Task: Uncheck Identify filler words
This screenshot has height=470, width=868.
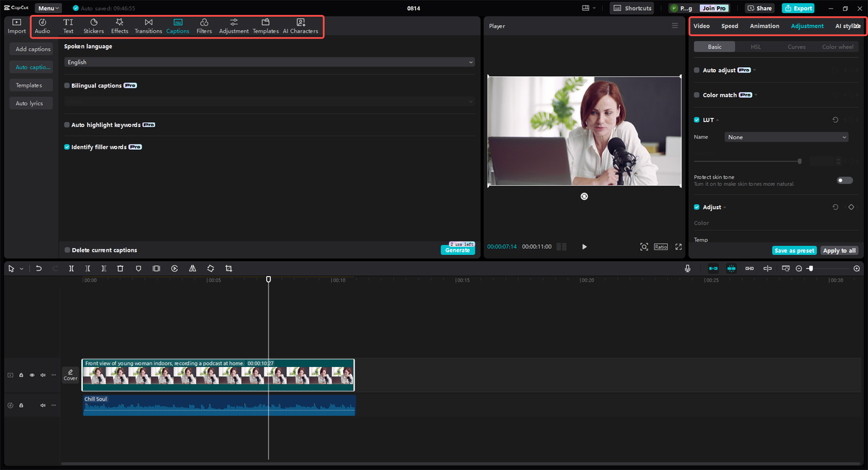Action: pos(67,146)
